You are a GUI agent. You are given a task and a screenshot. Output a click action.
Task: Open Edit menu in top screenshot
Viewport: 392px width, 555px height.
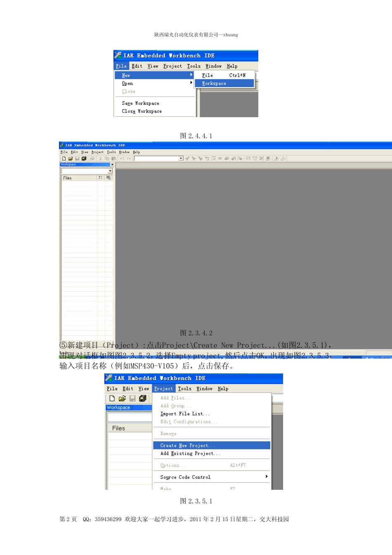coord(137,66)
